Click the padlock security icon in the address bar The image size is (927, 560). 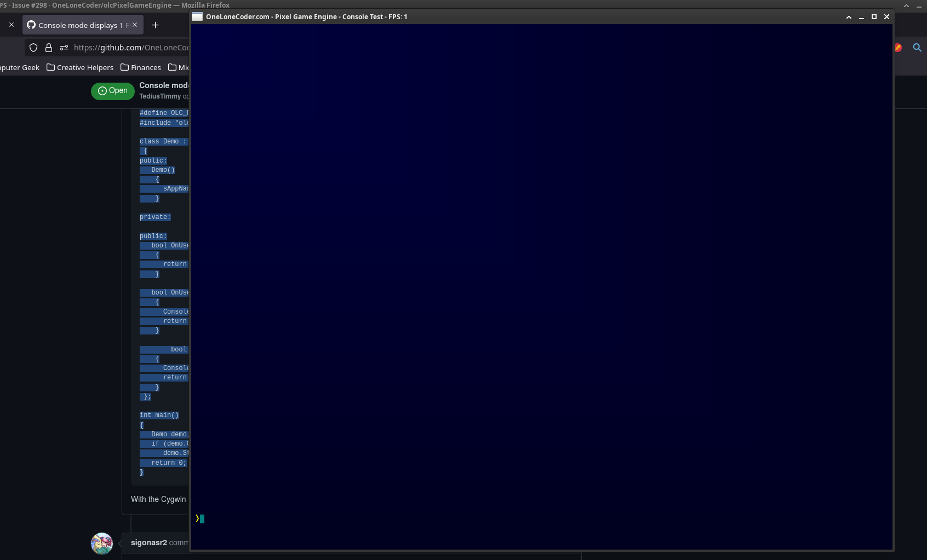[x=49, y=48]
